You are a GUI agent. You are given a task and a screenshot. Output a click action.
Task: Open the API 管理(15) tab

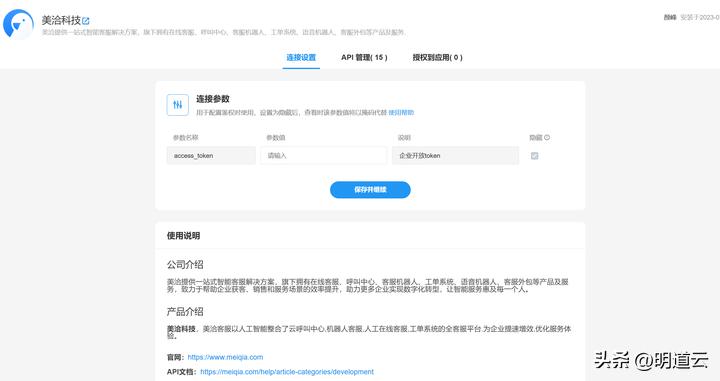(364, 57)
